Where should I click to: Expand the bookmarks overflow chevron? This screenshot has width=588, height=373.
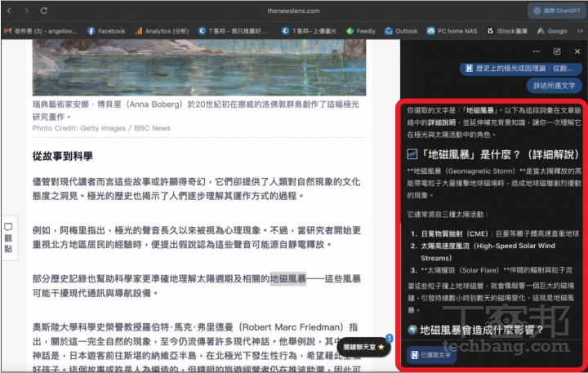click(x=580, y=31)
